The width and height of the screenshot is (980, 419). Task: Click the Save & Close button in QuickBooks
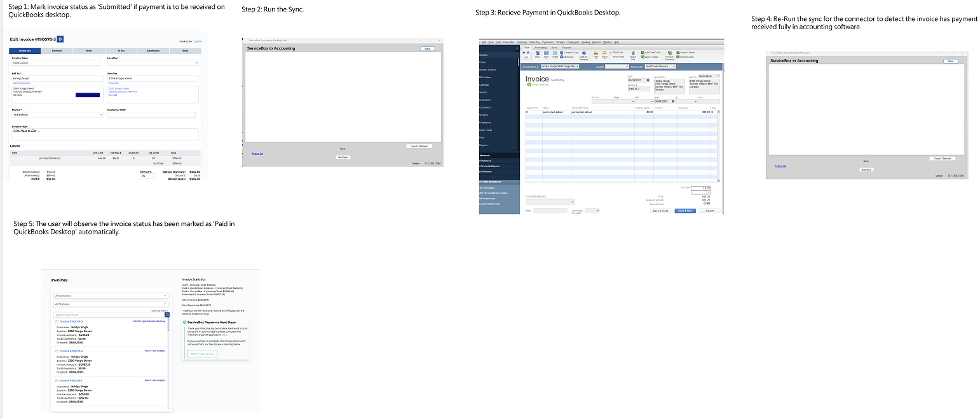(660, 211)
